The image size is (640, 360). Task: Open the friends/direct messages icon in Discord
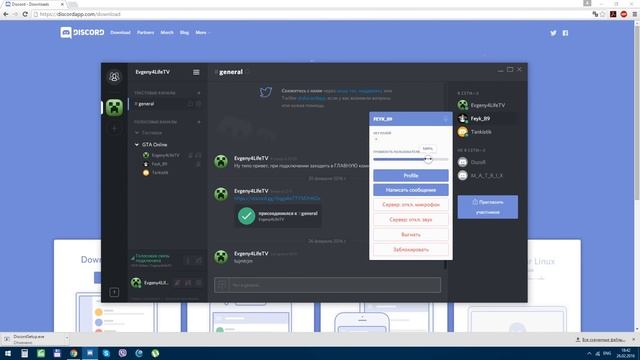[114, 77]
